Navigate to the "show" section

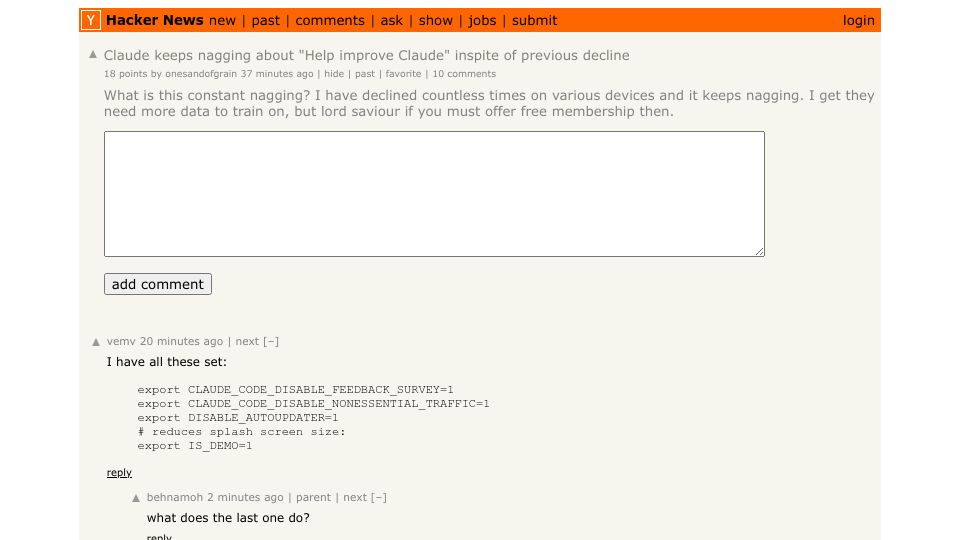point(435,21)
